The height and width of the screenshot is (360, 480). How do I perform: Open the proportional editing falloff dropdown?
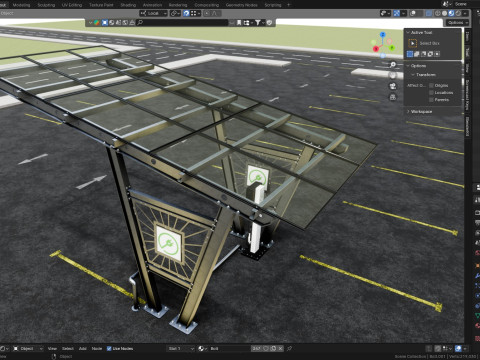(x=216, y=13)
